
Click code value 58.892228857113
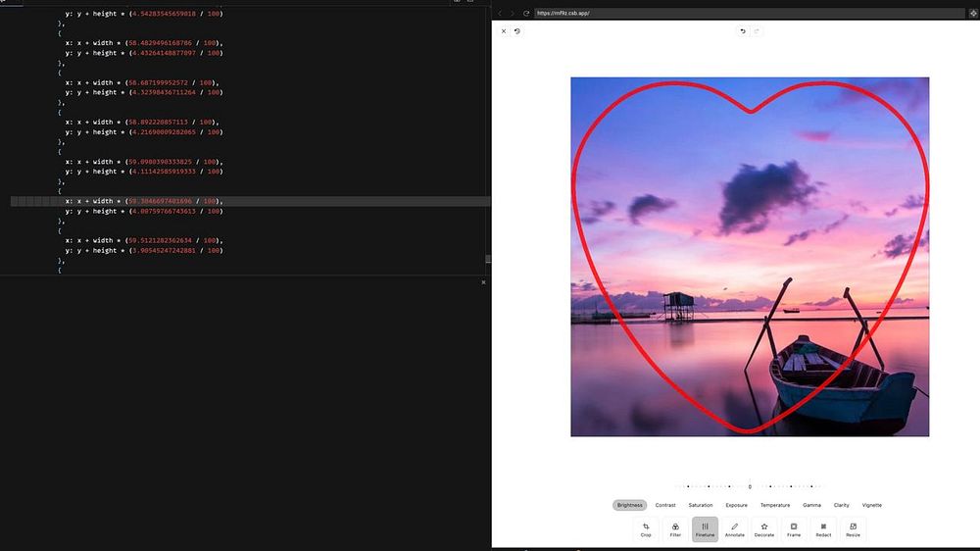(x=158, y=122)
